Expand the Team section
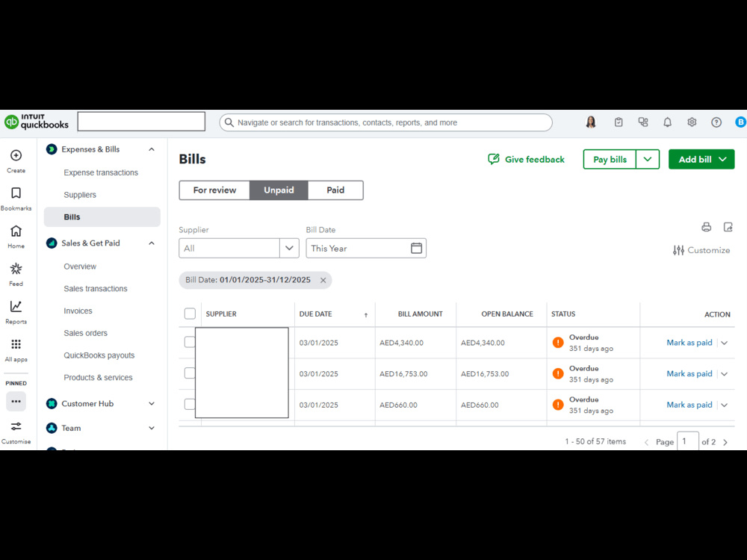 coord(152,428)
